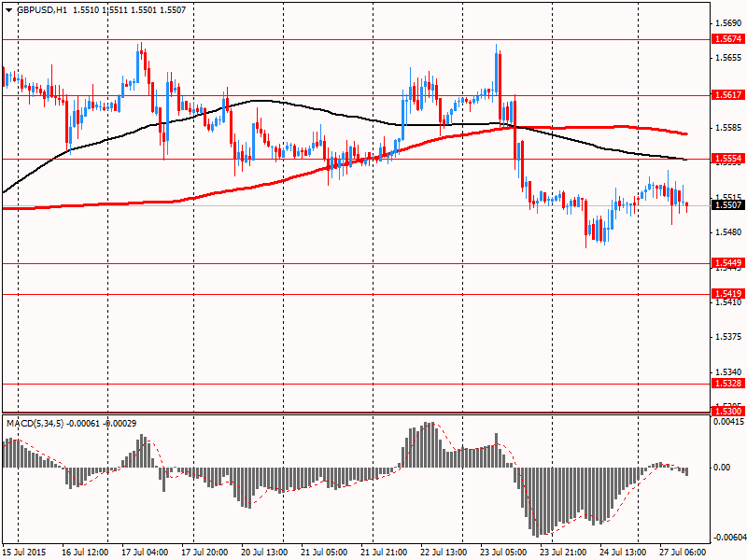Screen dimensions: 747x560
Task: Select the 20 Jul 13:00 time label
Action: [x=264, y=552]
